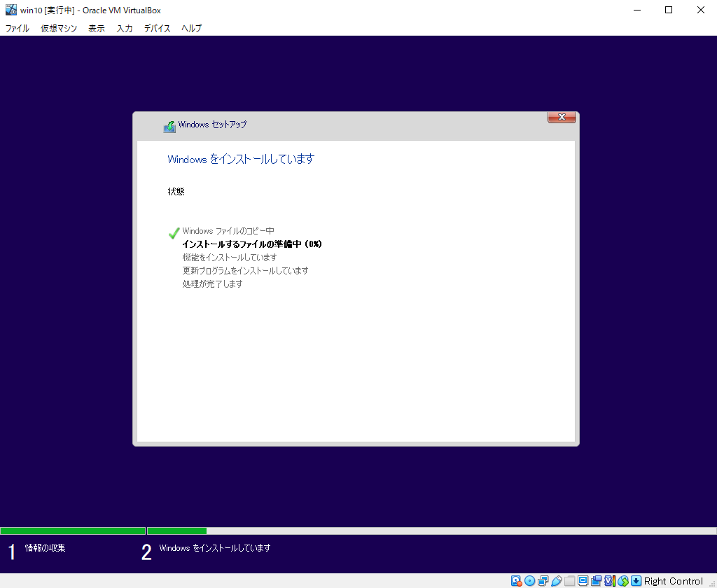Open the 入力 menu dropdown
The image size is (717, 588).
pos(124,29)
